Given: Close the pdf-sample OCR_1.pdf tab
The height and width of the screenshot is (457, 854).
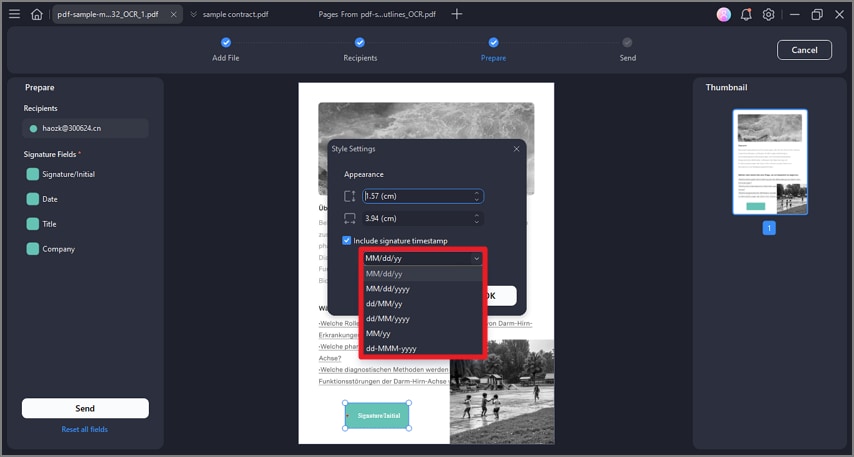Looking at the screenshot, I should click(x=173, y=15).
